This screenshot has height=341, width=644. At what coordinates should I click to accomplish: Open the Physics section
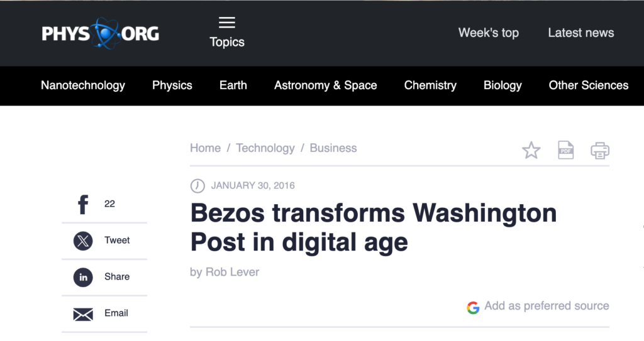tap(172, 85)
